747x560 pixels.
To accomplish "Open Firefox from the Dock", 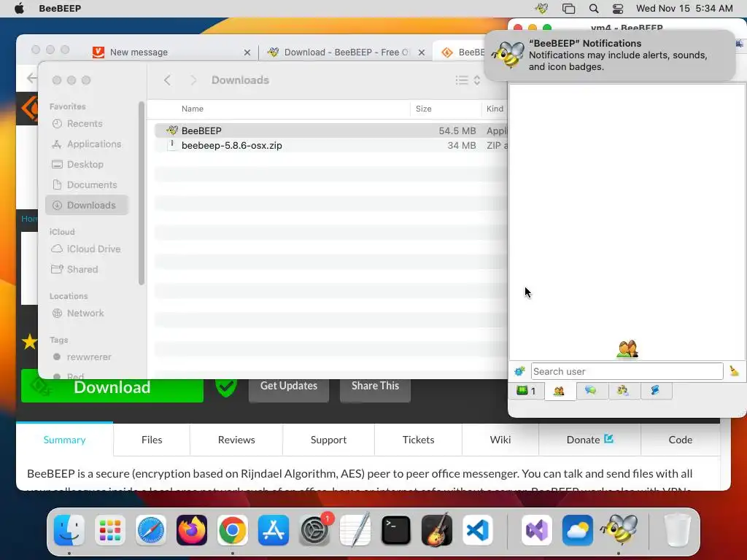I will (192, 530).
